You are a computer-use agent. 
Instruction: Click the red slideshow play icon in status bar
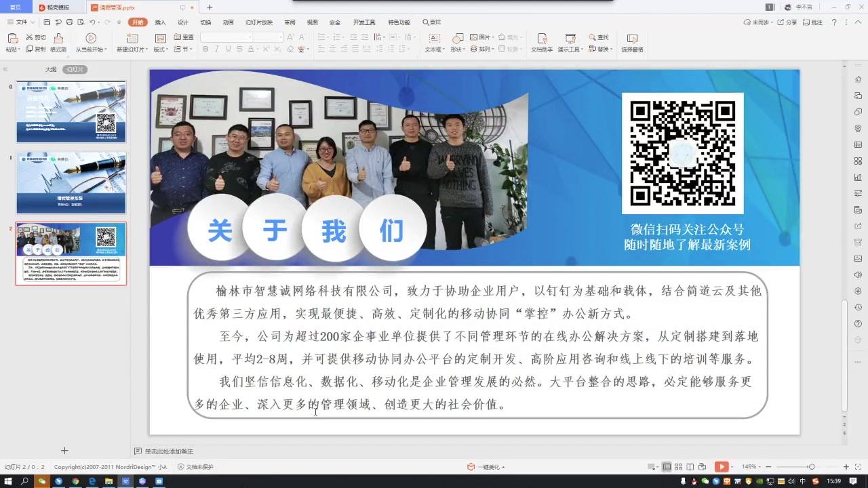point(722,466)
